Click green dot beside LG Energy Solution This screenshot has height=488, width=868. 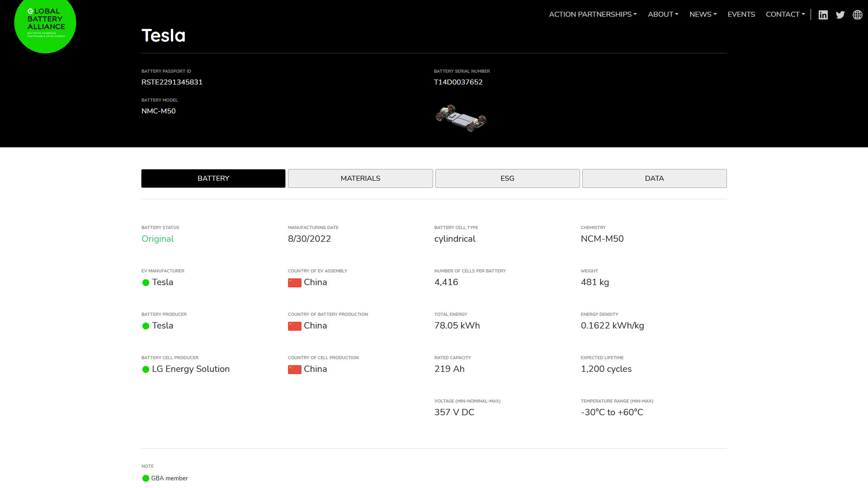coord(146,370)
